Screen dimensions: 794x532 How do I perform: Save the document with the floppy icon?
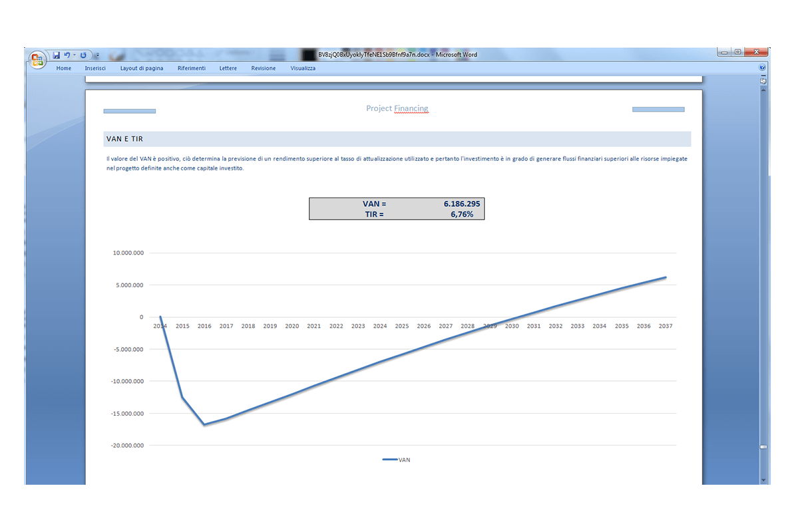coord(56,55)
